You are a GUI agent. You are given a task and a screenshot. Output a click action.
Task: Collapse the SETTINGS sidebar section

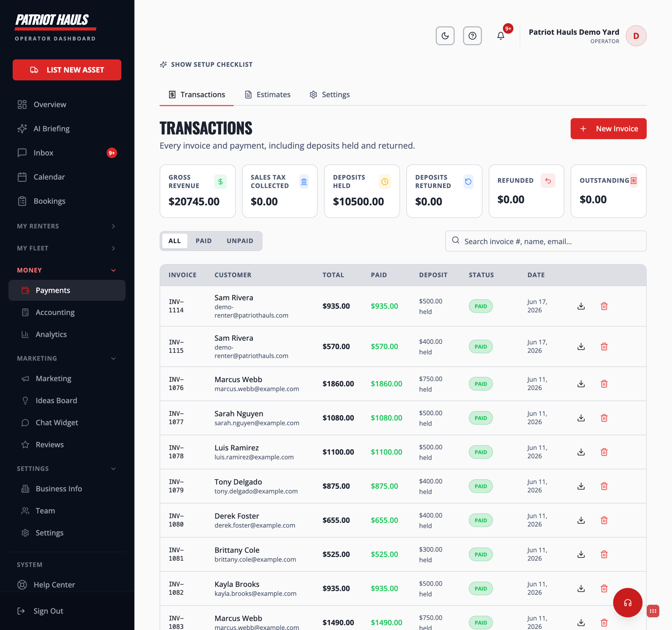click(67, 468)
